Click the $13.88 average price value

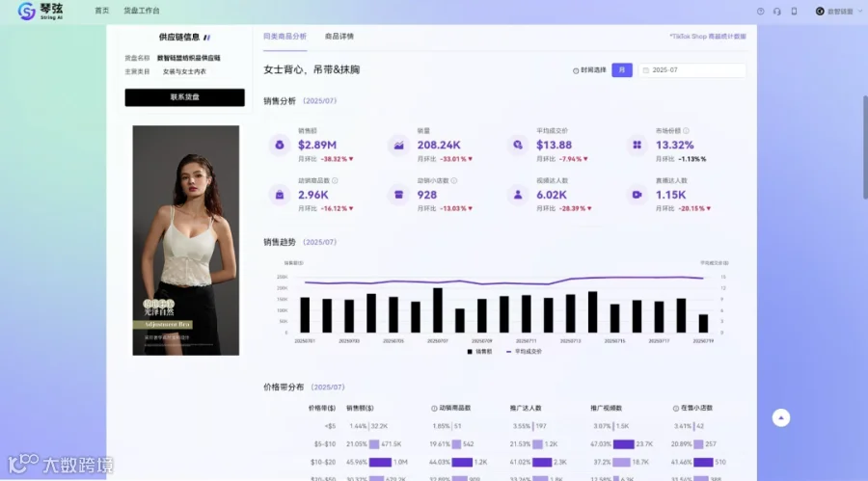(555, 145)
